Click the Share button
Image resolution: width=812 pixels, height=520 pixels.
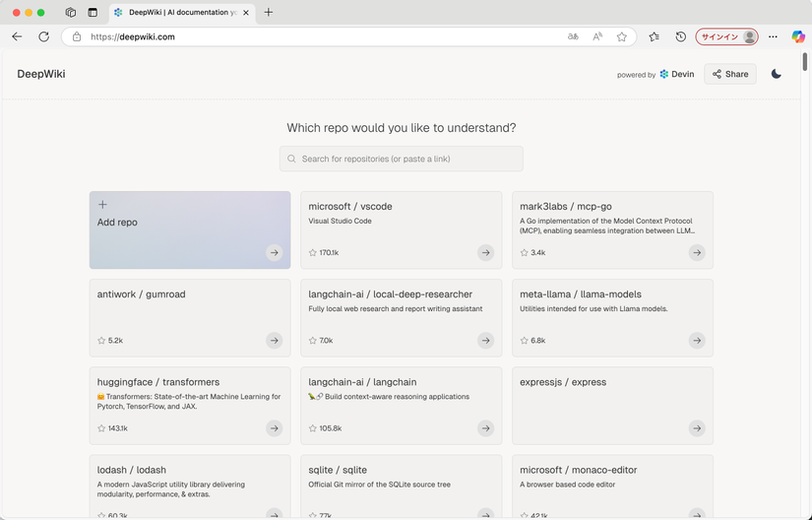[x=730, y=74]
